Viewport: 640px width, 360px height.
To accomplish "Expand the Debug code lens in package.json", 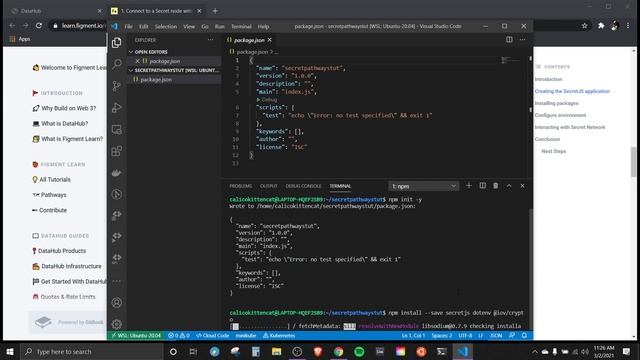I will click(267, 100).
